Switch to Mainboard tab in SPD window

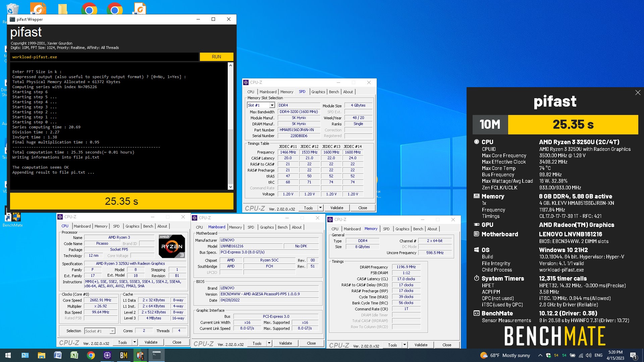[x=268, y=92]
